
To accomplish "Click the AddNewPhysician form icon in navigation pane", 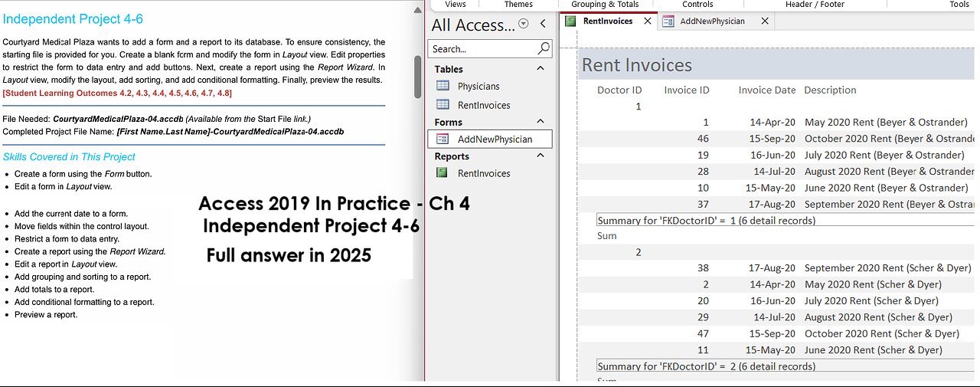I will (443, 139).
